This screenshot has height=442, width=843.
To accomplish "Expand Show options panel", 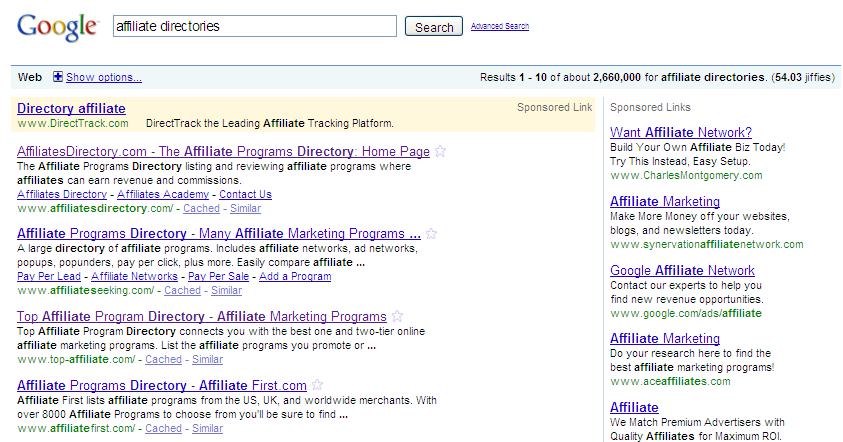I will click(104, 77).
